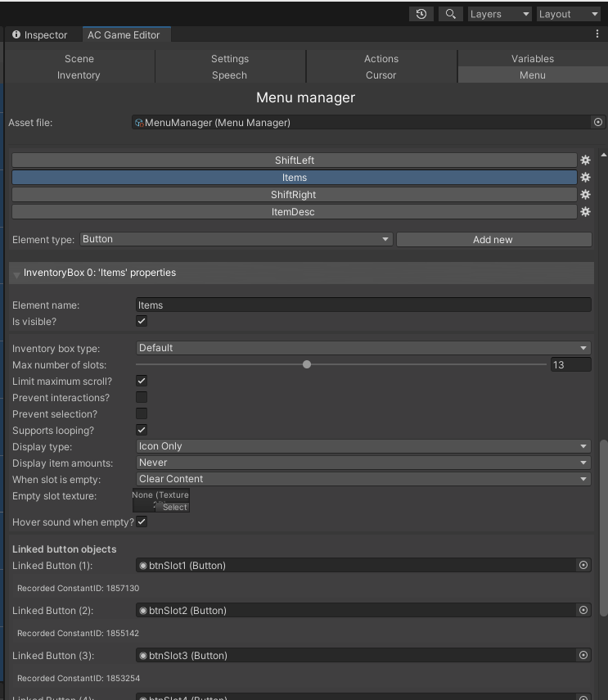Open the Display type dropdown
This screenshot has height=700, width=608.
coord(363,446)
